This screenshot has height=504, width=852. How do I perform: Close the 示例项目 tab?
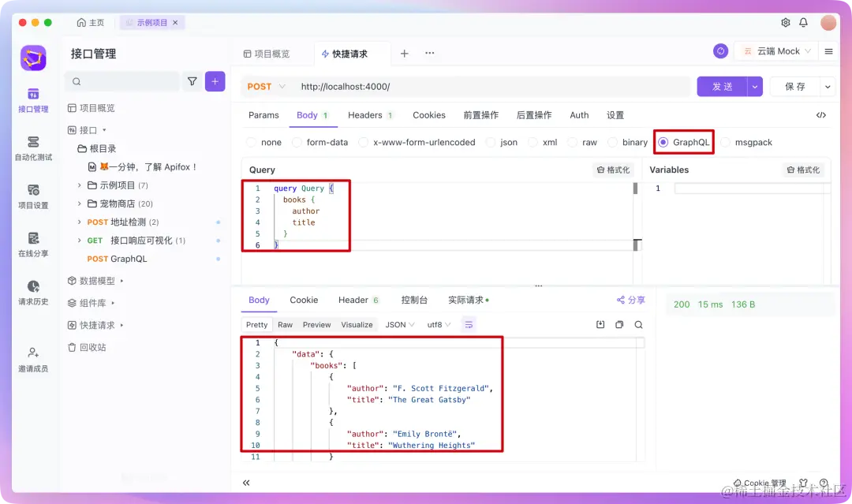point(175,23)
